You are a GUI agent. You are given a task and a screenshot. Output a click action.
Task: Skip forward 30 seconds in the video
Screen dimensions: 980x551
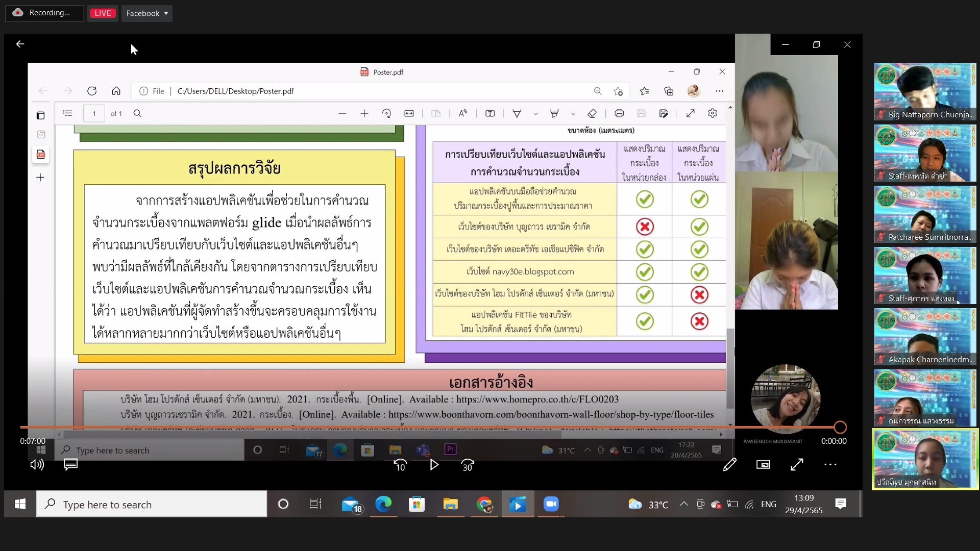coord(468,465)
